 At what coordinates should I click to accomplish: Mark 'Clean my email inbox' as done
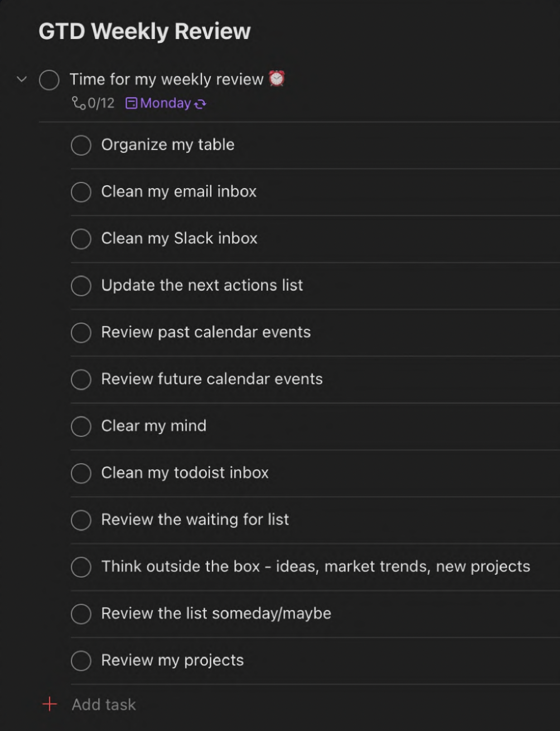81,192
